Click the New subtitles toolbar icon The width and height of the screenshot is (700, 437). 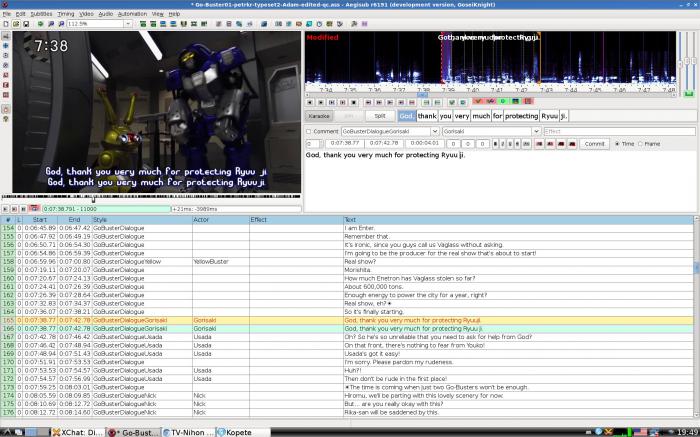(x=5, y=24)
